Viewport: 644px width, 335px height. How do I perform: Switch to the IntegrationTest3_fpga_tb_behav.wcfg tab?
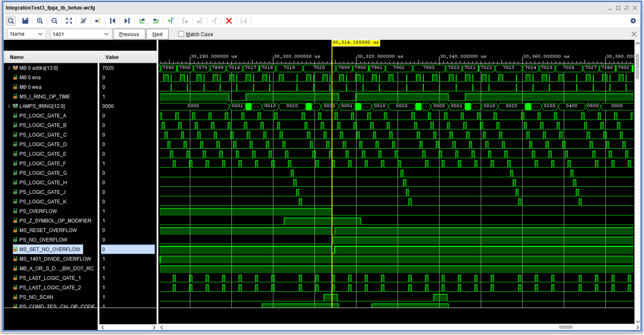[x=50, y=8]
